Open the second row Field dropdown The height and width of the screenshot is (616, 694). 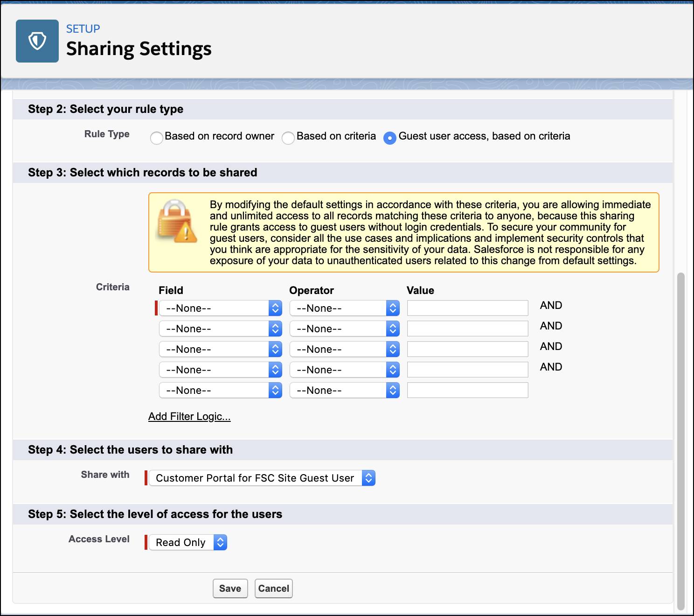[x=221, y=329]
